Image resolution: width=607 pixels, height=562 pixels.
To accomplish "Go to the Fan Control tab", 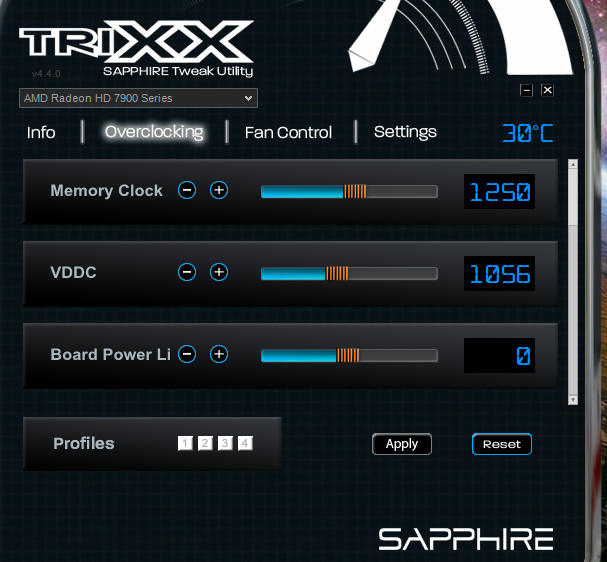I will (288, 132).
